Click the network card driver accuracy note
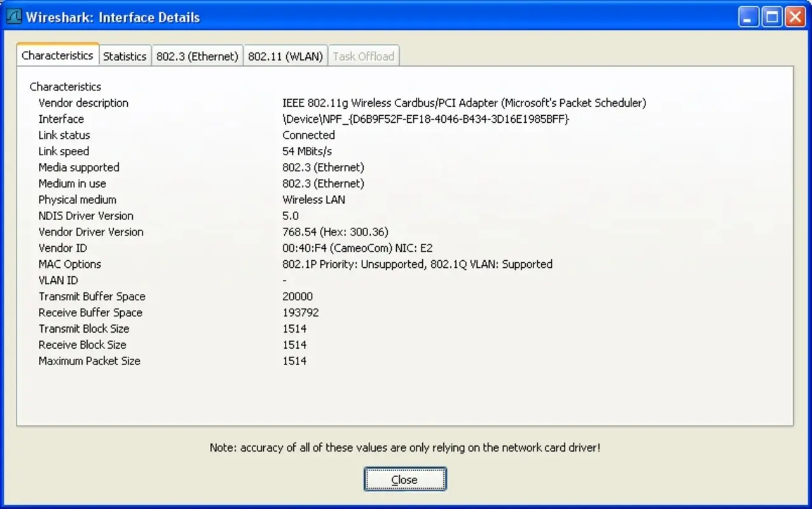This screenshot has height=509, width=812. [x=405, y=447]
